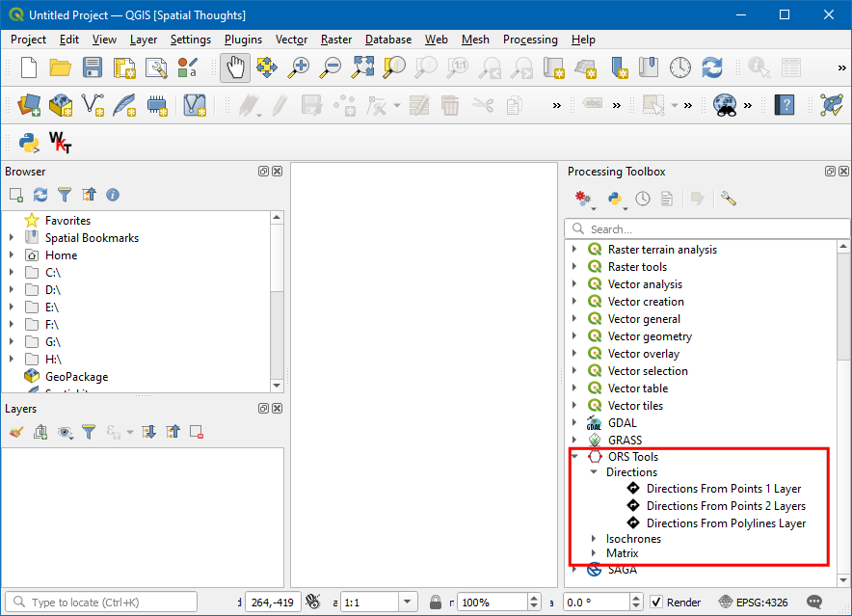The image size is (852, 616).
Task: Click the Processing Toolbox search field
Action: 713,229
